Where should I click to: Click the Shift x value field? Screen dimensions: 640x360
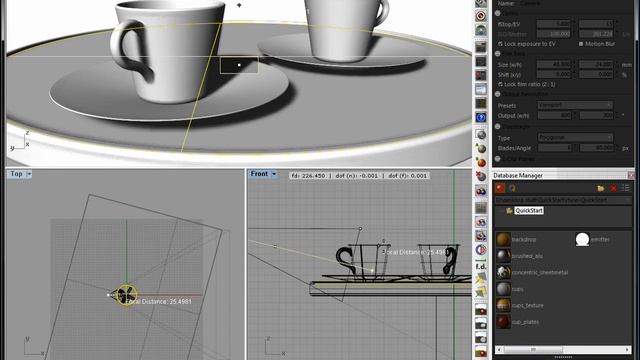(x=554, y=75)
